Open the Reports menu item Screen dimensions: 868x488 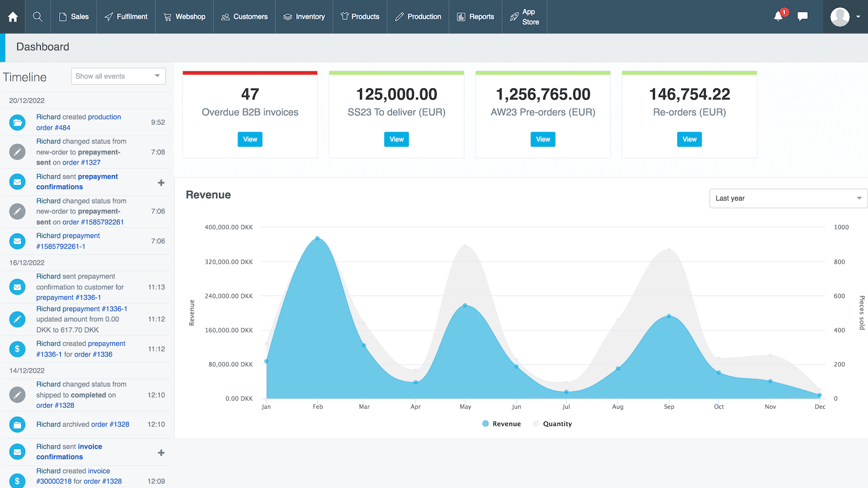pos(475,17)
